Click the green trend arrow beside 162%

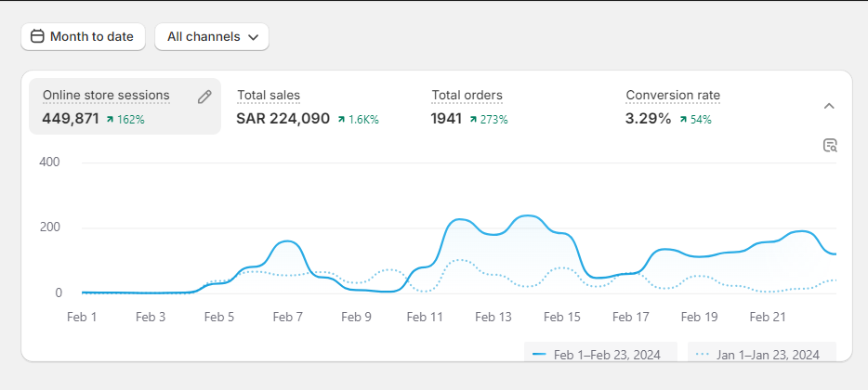(110, 120)
